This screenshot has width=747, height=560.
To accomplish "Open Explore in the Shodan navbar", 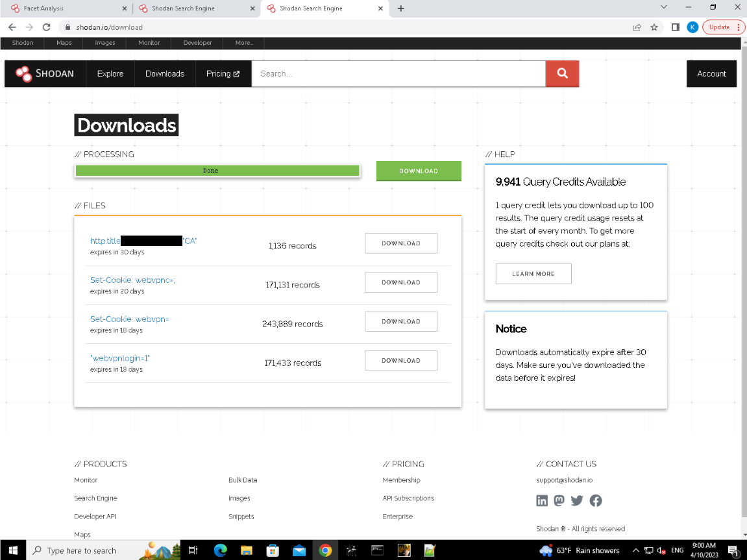I will point(110,74).
